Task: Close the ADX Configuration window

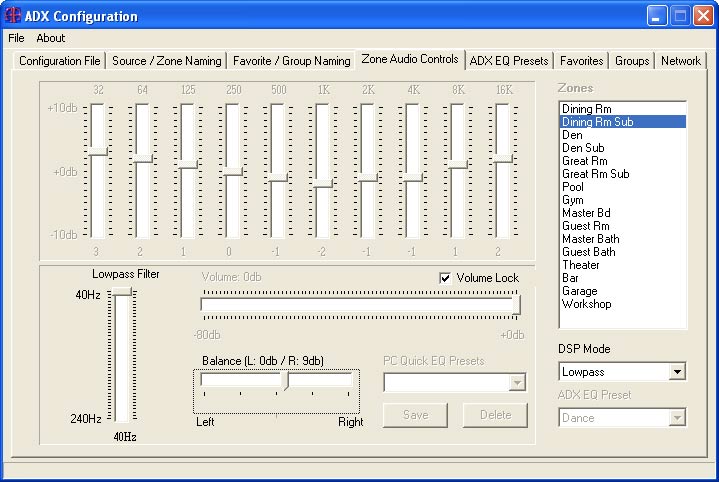Action: (x=703, y=16)
